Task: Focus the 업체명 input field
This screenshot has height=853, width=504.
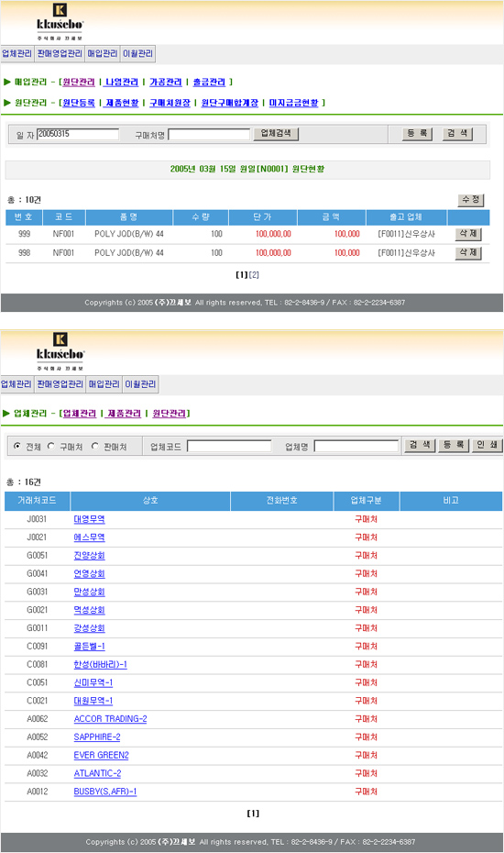Action: coord(356,446)
